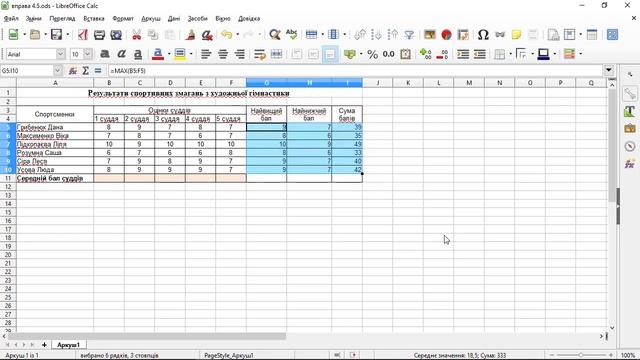This screenshot has width=640, height=360.
Task: Insert a chart with the pie icon
Action: (446, 35)
